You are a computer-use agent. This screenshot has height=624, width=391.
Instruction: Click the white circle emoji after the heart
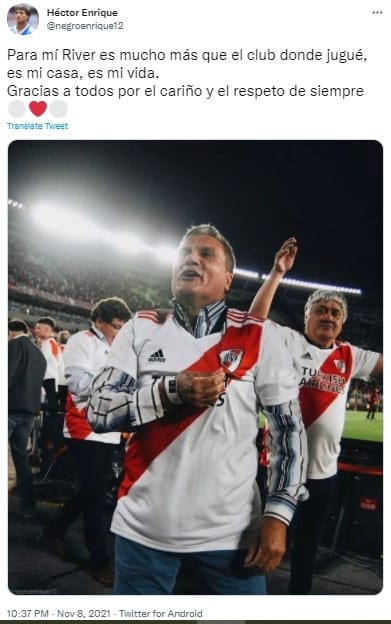(58, 109)
